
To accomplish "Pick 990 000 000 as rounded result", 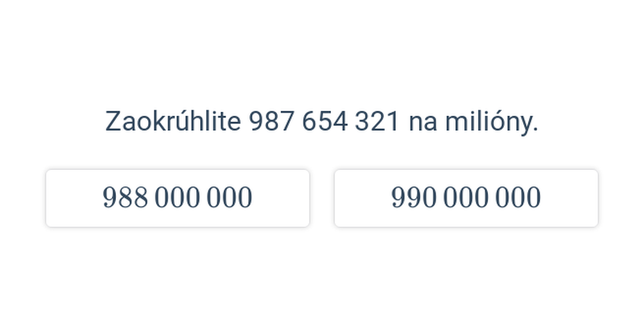I will pyautogui.click(x=466, y=198).
